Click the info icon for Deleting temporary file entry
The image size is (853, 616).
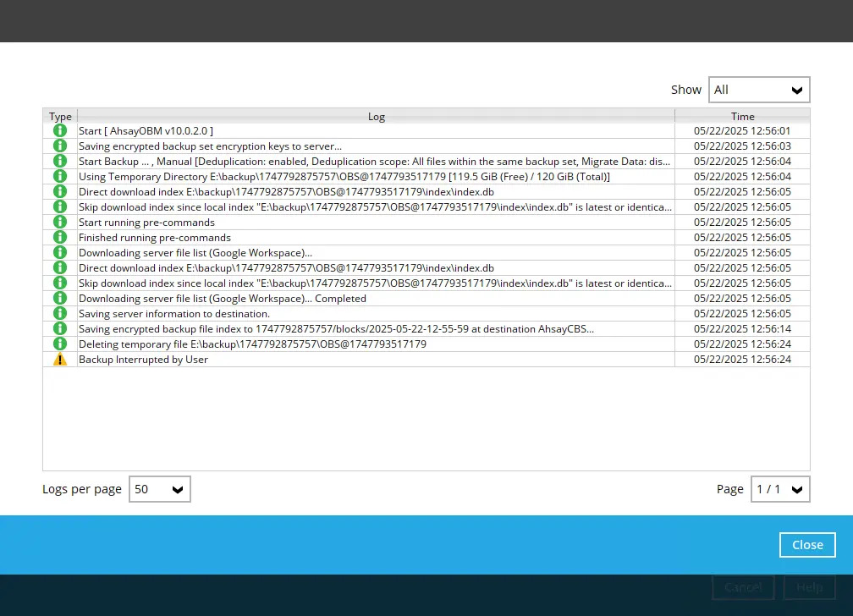[x=60, y=344]
